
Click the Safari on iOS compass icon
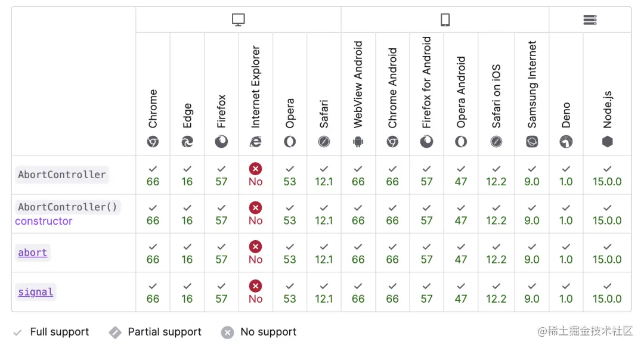coord(496,142)
